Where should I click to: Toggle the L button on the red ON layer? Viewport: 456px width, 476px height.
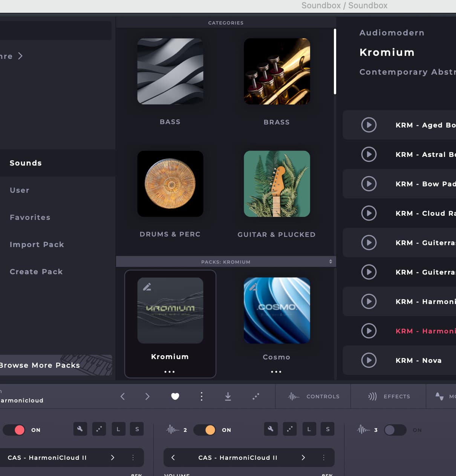click(x=118, y=429)
